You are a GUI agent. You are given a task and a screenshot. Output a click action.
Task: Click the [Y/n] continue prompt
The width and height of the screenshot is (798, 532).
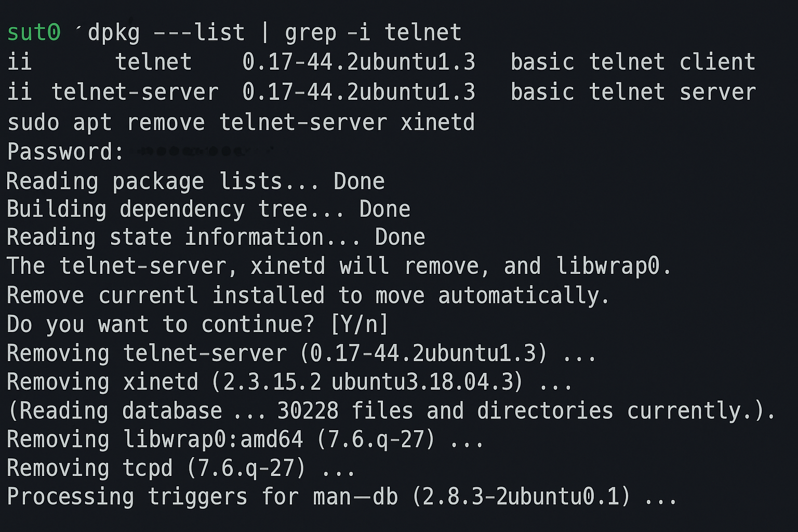360,325
